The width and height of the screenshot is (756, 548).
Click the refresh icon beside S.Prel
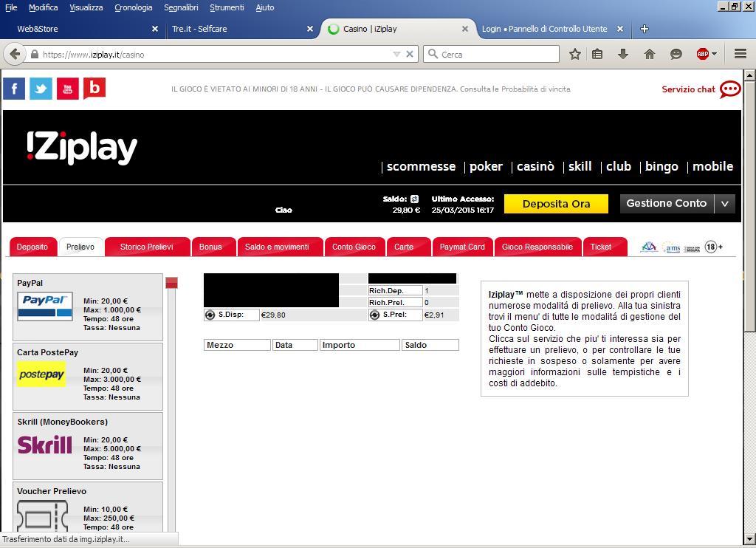point(374,315)
